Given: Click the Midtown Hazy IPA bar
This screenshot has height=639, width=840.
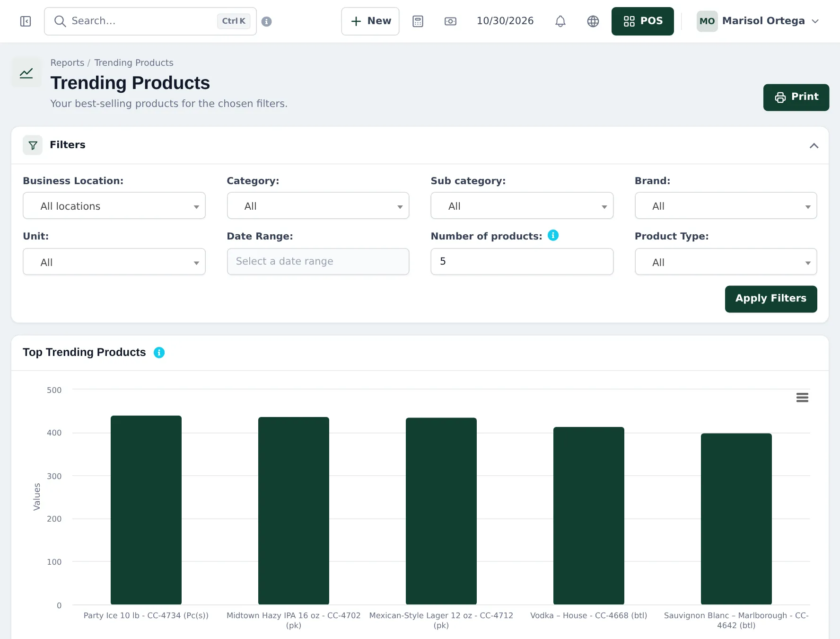Looking at the screenshot, I should (x=294, y=511).
